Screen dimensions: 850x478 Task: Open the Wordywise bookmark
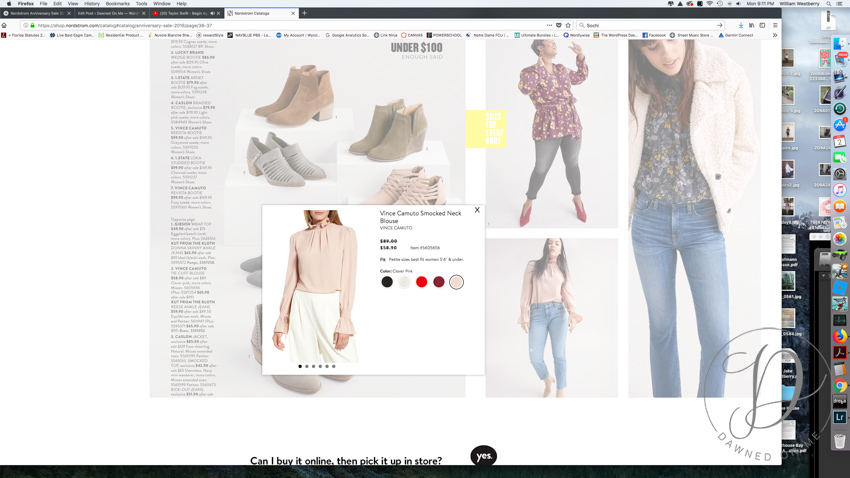click(x=576, y=35)
